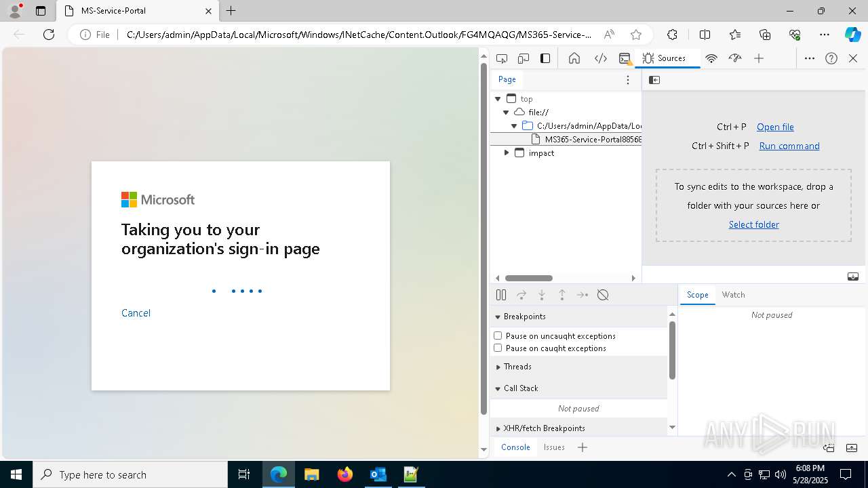Open Split screen view

(705, 35)
